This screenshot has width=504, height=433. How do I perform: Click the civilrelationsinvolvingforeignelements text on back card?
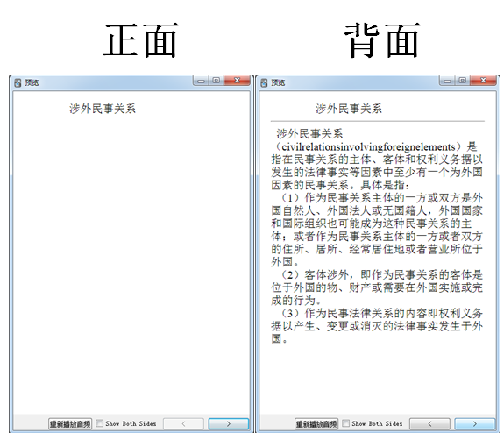click(x=368, y=147)
